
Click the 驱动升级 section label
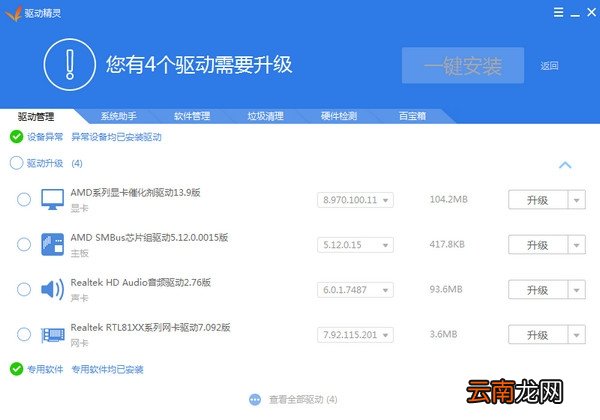pos(45,163)
